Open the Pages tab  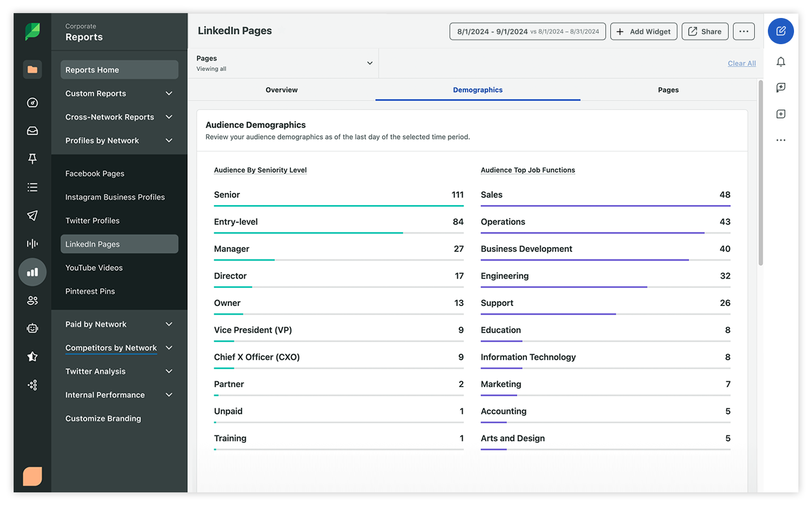[668, 89]
